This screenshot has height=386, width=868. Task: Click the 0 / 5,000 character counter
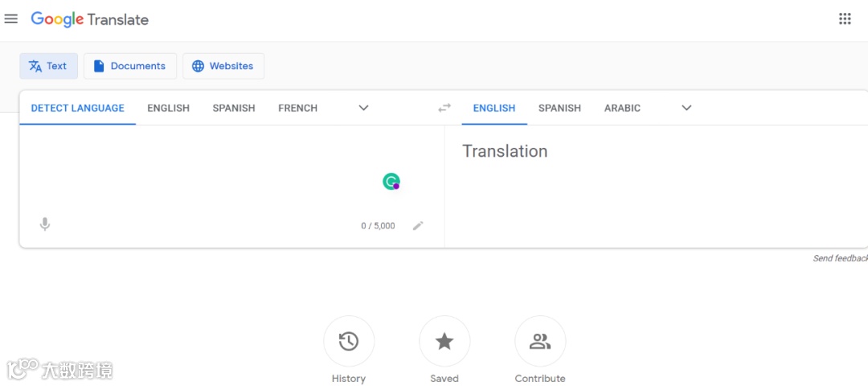(378, 226)
